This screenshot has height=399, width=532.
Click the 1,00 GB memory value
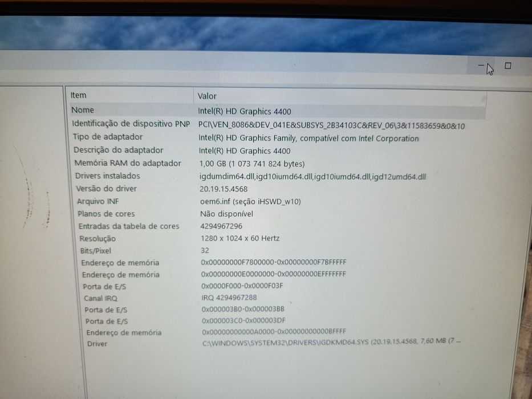click(252, 164)
